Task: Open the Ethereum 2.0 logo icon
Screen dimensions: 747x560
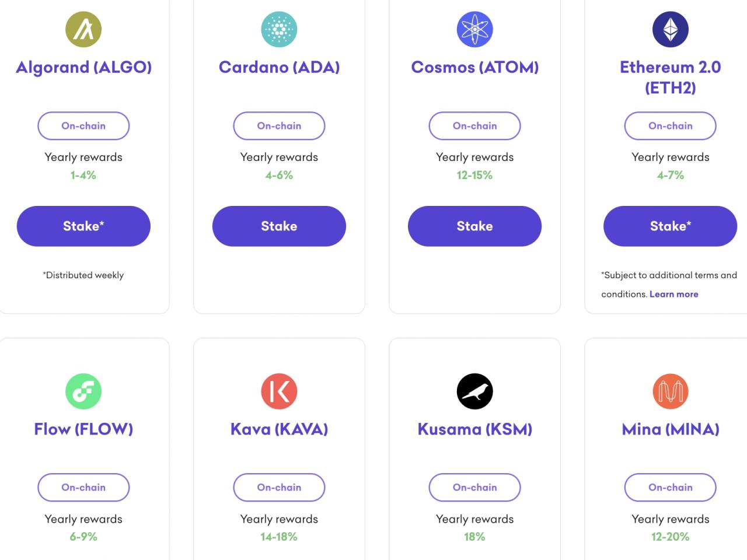Action: [670, 29]
